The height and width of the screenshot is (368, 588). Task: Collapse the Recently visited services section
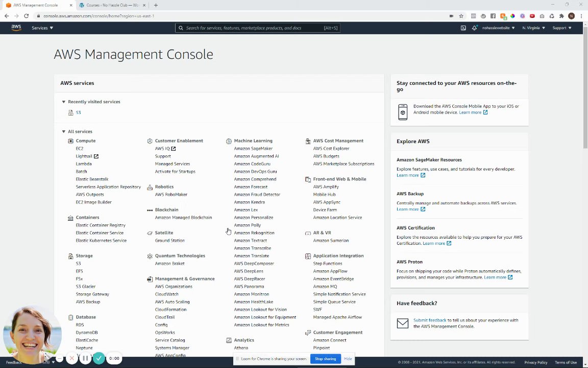(x=63, y=102)
